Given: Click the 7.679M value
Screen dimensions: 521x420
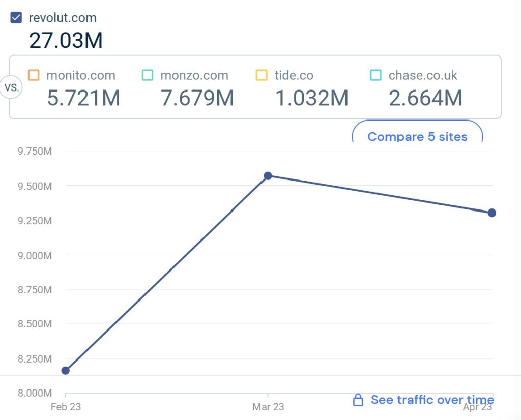Looking at the screenshot, I should (x=197, y=98).
